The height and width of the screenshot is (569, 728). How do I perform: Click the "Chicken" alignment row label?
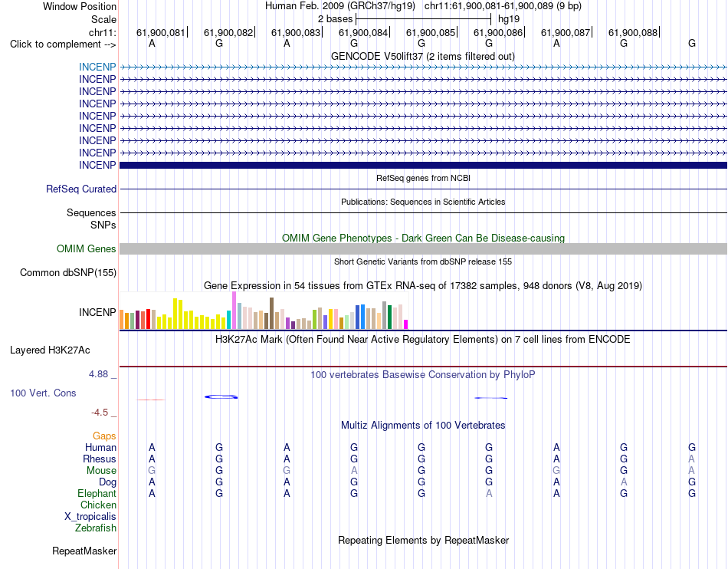tap(98, 505)
